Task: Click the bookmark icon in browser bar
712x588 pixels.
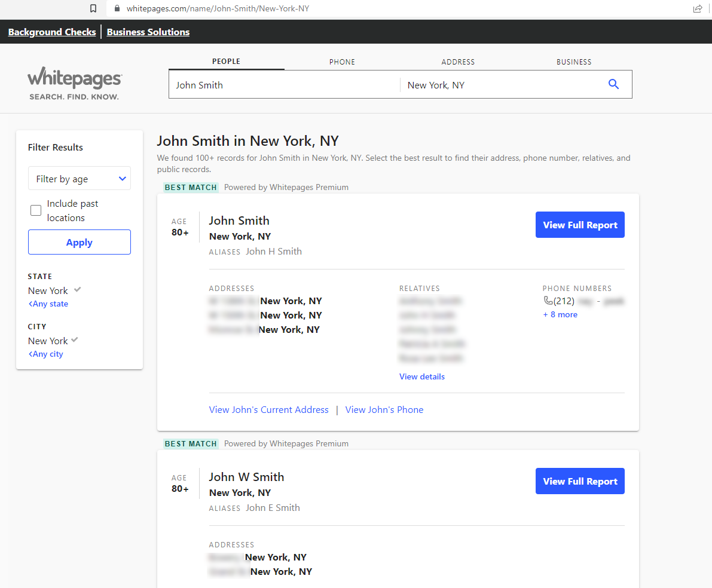Action: click(93, 8)
